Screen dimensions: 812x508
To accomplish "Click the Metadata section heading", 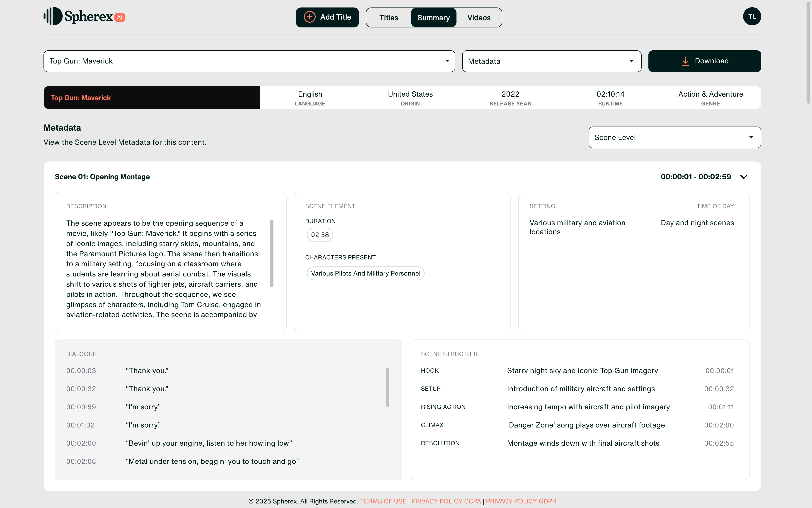I will (62, 128).
